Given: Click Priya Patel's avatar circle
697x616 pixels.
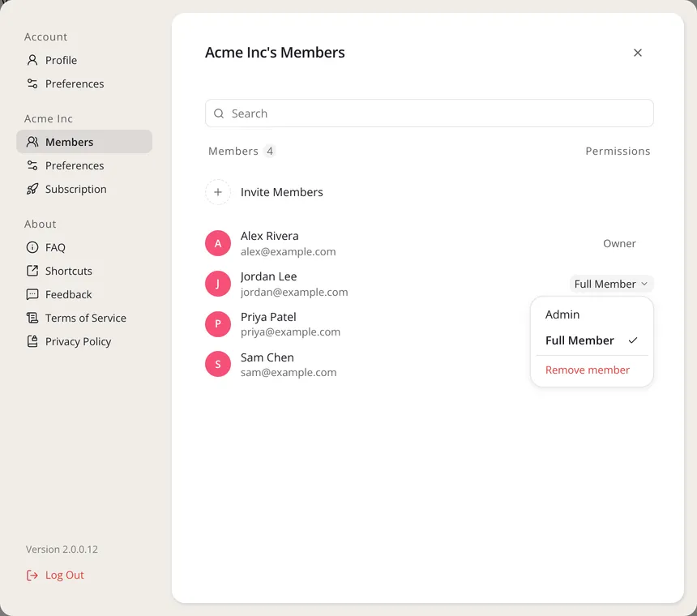Looking at the screenshot, I should point(218,324).
